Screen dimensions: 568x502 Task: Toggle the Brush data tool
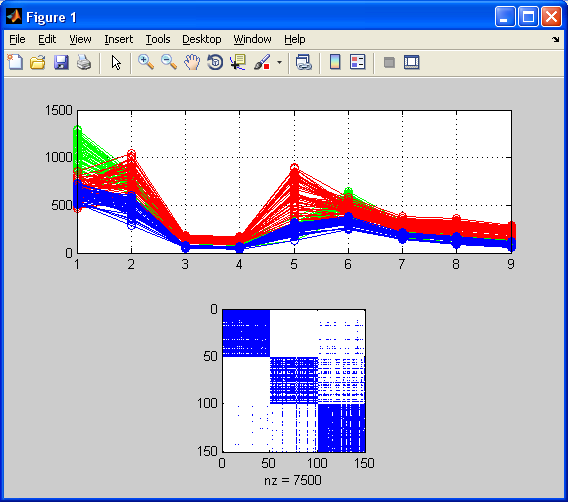click(262, 62)
